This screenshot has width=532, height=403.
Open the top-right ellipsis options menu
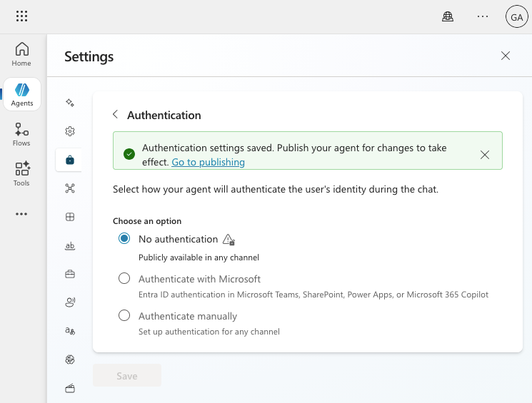click(483, 16)
